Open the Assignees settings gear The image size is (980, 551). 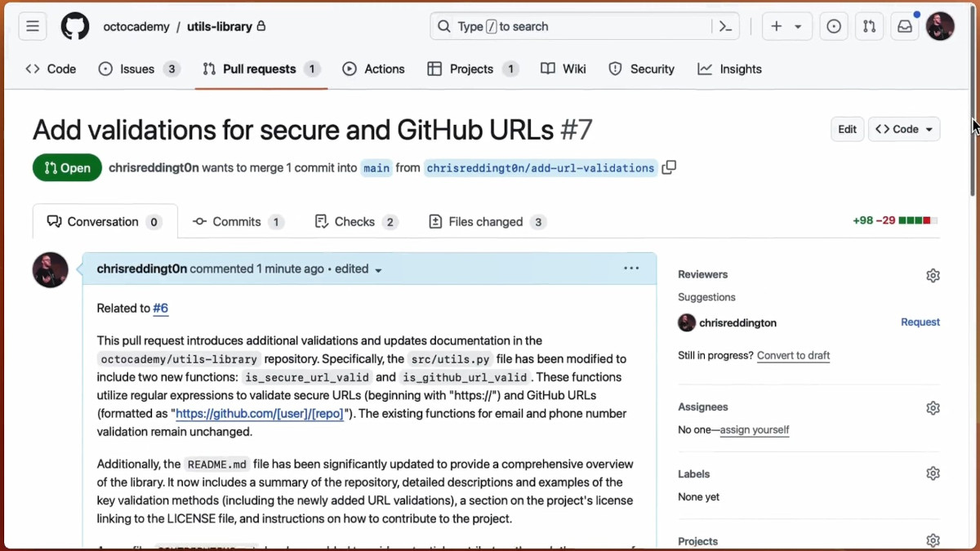(x=933, y=407)
